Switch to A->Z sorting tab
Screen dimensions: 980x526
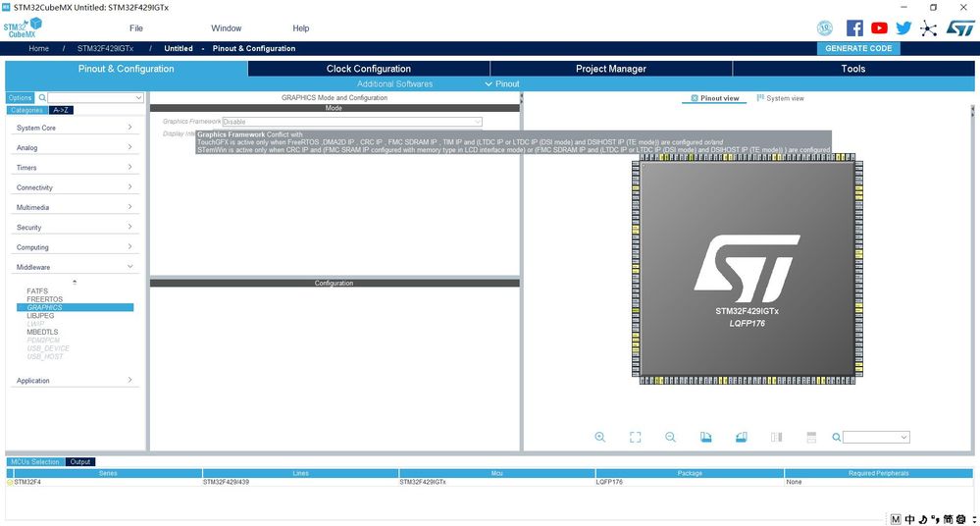[x=61, y=110]
